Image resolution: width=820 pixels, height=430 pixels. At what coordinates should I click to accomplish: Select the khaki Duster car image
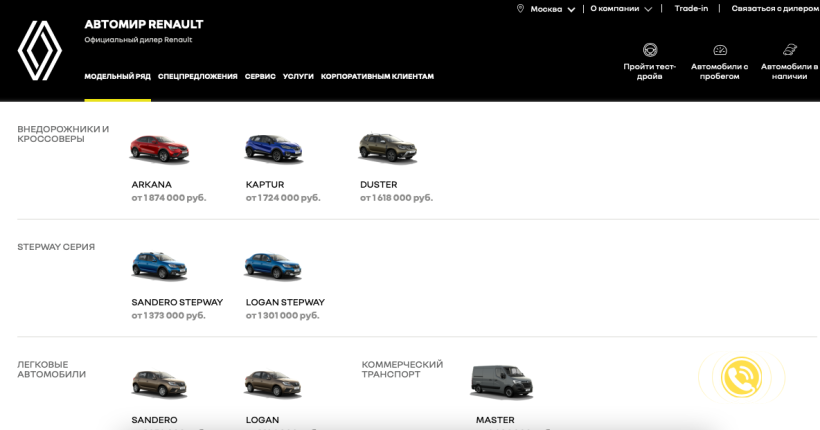tap(388, 148)
